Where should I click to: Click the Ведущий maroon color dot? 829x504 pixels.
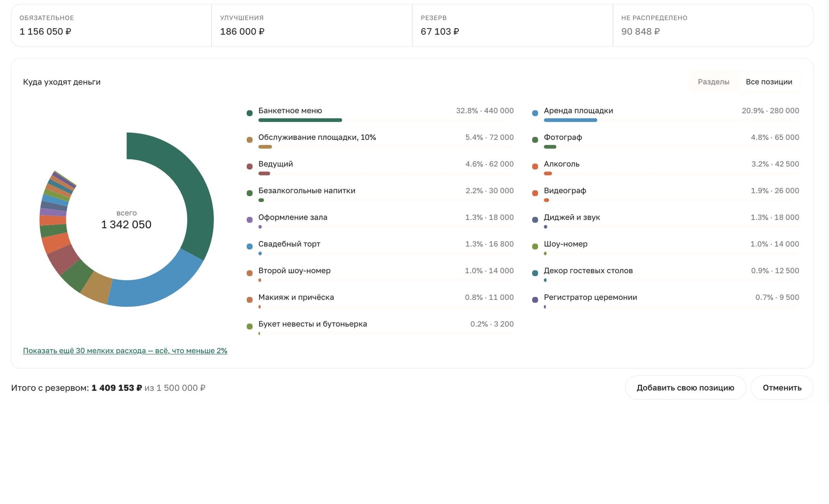[250, 167]
